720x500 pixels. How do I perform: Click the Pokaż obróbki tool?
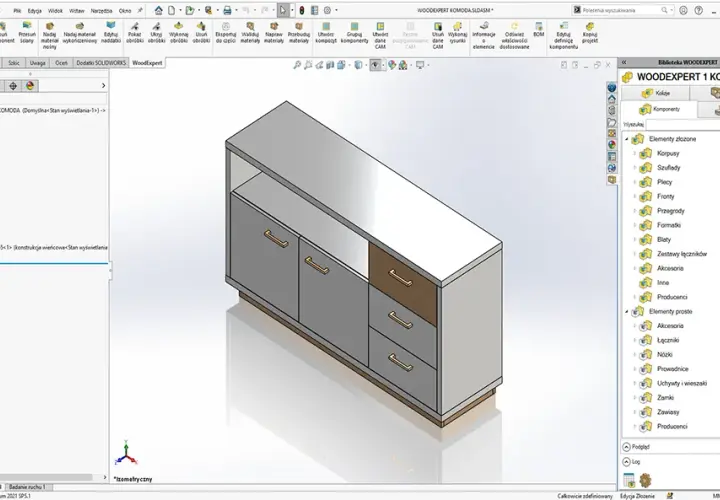coord(135,32)
